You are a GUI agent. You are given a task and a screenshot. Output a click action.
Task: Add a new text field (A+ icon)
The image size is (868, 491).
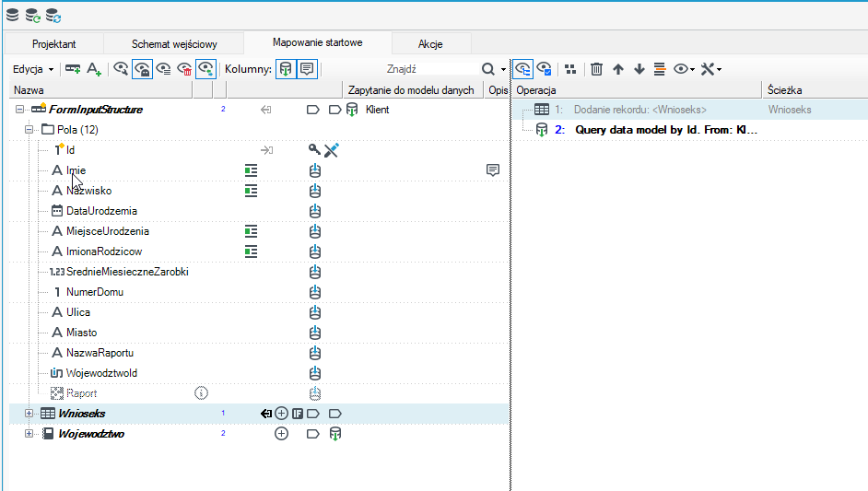pos(94,69)
